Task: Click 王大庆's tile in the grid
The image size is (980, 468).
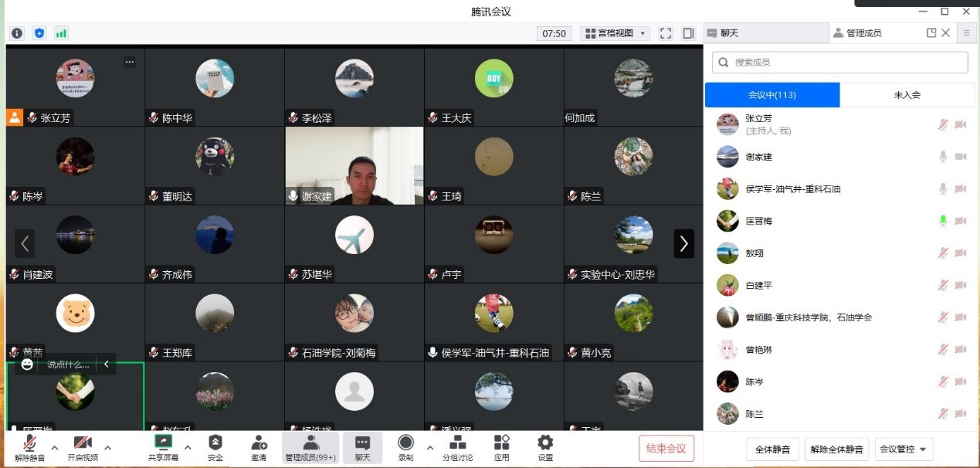Action: pos(493,87)
